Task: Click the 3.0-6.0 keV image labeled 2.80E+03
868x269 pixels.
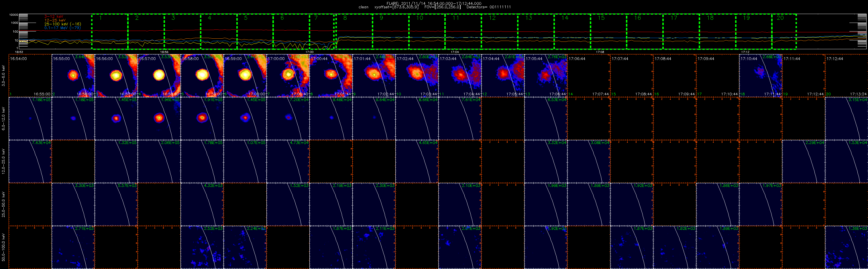Action: click(x=417, y=76)
